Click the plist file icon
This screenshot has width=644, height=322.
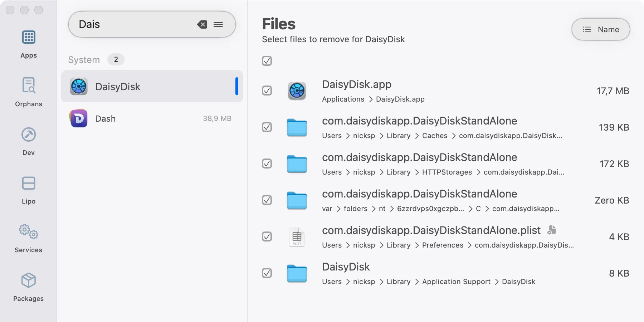pos(297,237)
